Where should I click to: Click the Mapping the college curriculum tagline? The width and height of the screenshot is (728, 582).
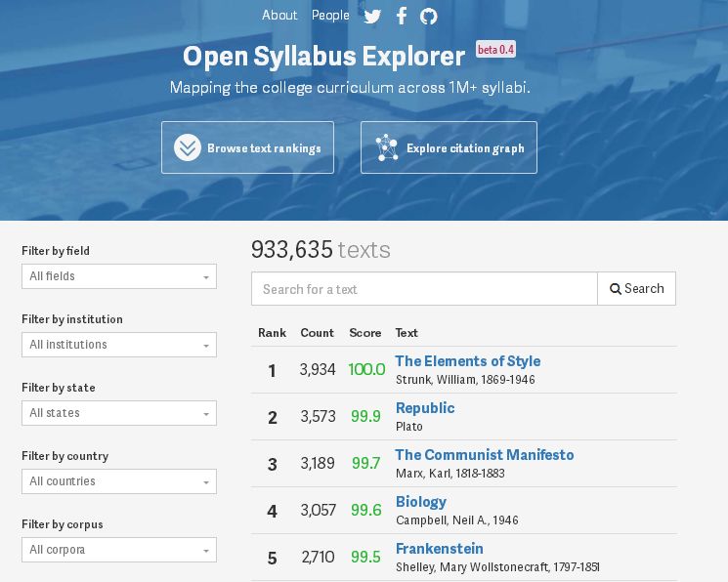coord(350,88)
